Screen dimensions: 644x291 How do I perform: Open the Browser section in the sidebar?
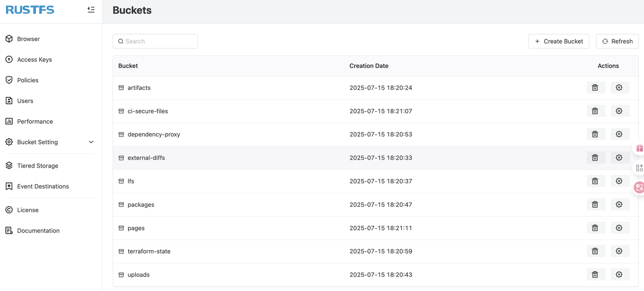pyautogui.click(x=29, y=39)
